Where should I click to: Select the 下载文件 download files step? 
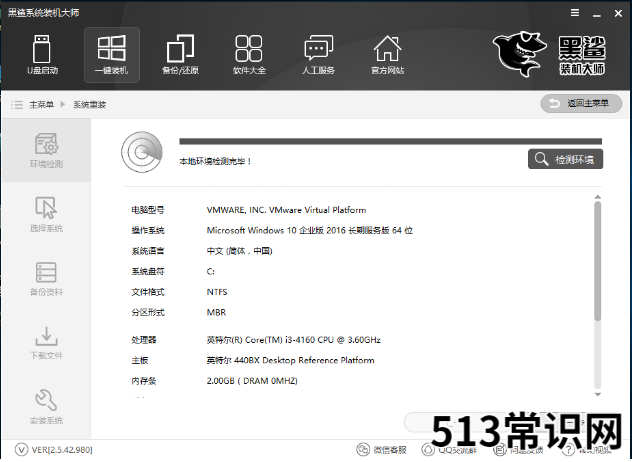[46, 342]
